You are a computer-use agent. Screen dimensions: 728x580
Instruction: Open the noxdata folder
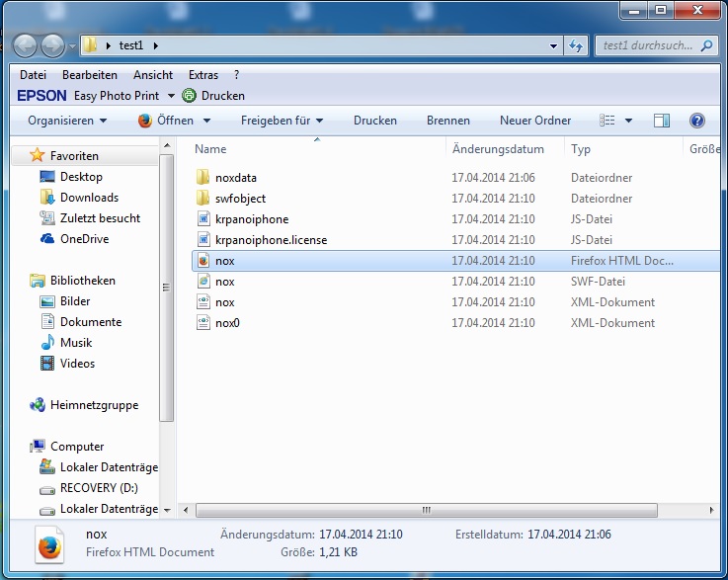click(235, 178)
